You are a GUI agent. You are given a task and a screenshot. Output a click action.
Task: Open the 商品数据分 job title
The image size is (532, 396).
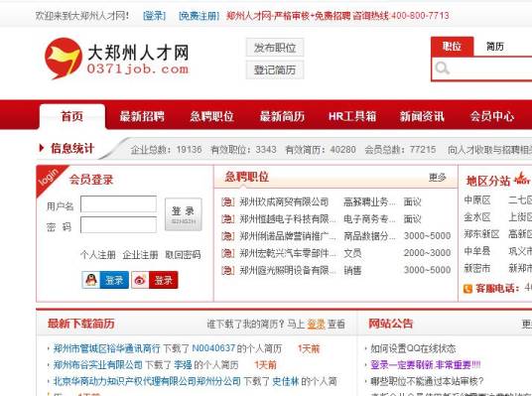(369, 236)
